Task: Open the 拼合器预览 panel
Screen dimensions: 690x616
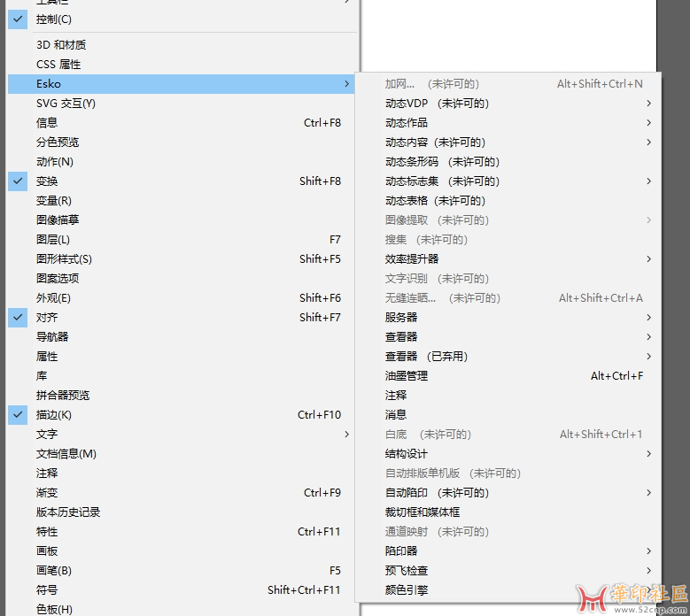Action: (181, 396)
